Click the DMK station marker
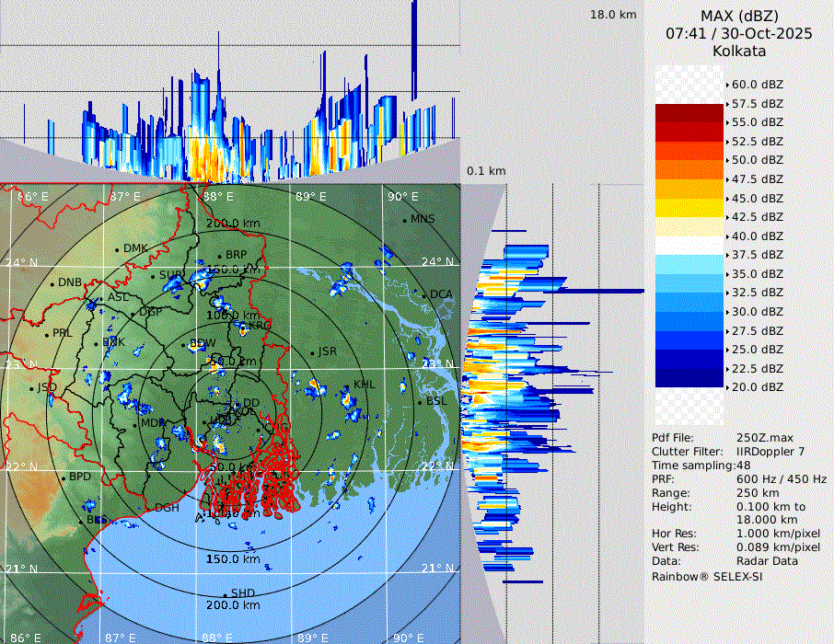The width and height of the screenshot is (834, 644). click(x=118, y=249)
